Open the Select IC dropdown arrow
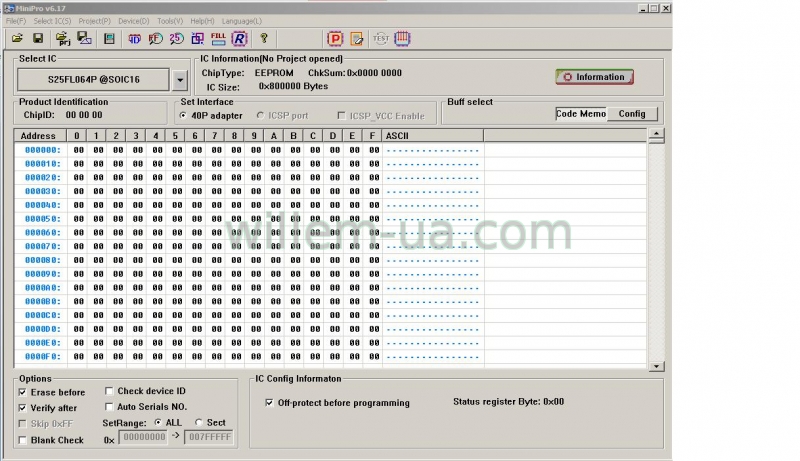 coord(179,79)
